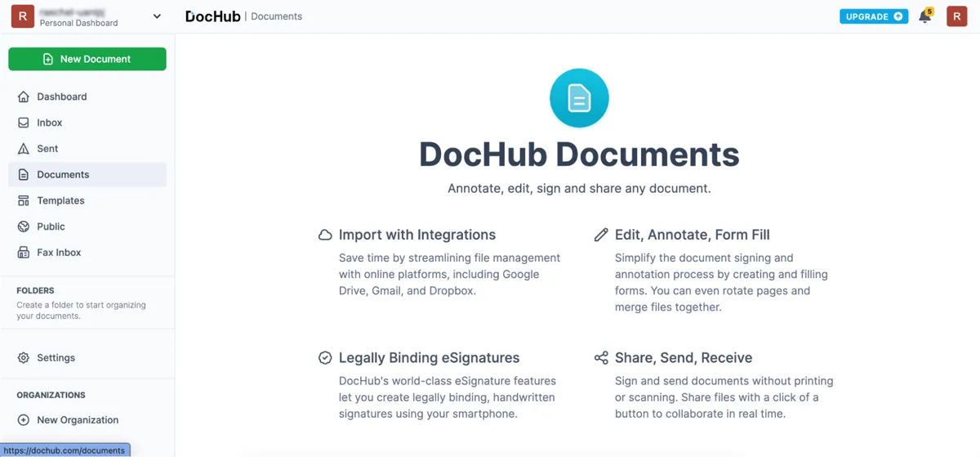Click the document-plus icon on New Document

click(x=48, y=59)
